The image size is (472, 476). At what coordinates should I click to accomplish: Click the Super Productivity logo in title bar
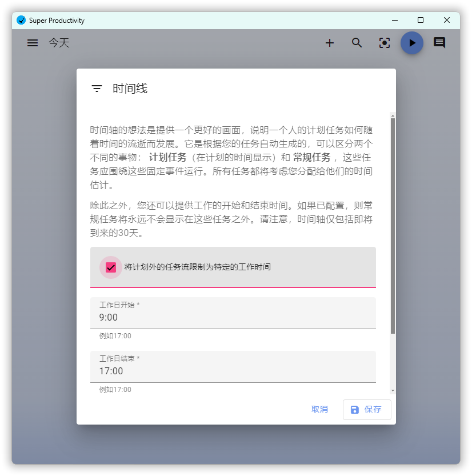pos(21,19)
